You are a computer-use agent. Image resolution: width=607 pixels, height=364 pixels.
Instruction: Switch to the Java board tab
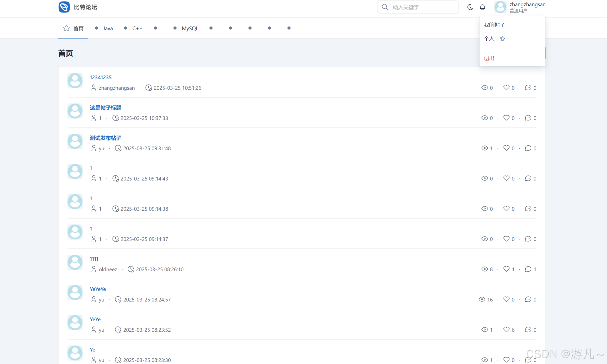tap(107, 28)
